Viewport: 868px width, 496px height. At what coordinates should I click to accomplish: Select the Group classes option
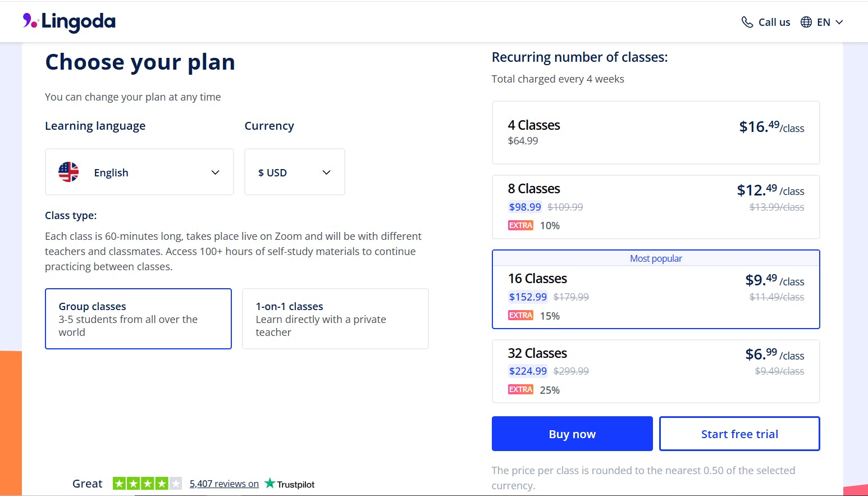point(138,318)
